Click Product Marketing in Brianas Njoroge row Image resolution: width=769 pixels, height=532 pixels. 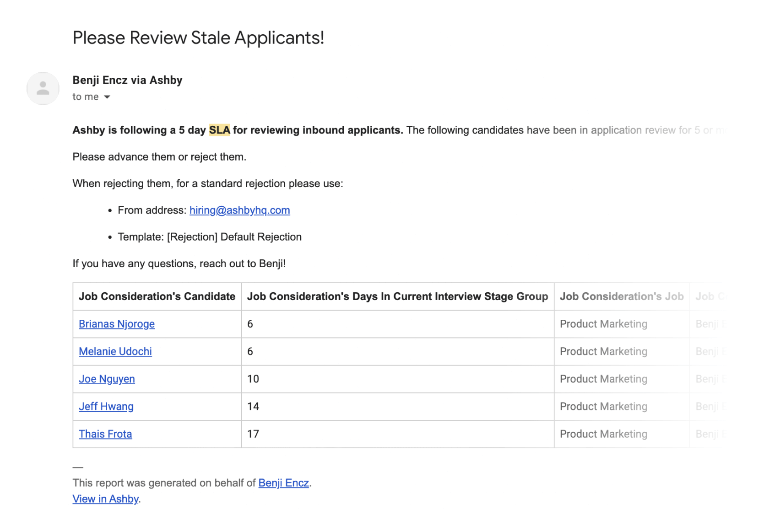pyautogui.click(x=603, y=324)
